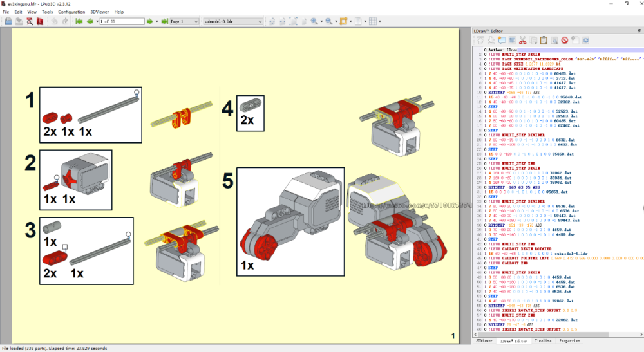Select the step 5 submodel callout box

(x=290, y=221)
